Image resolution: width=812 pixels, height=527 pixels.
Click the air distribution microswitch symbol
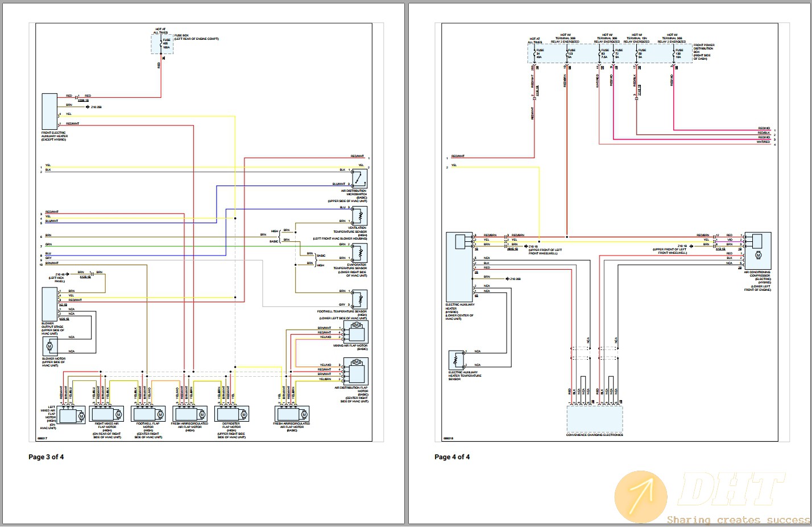[x=359, y=179]
